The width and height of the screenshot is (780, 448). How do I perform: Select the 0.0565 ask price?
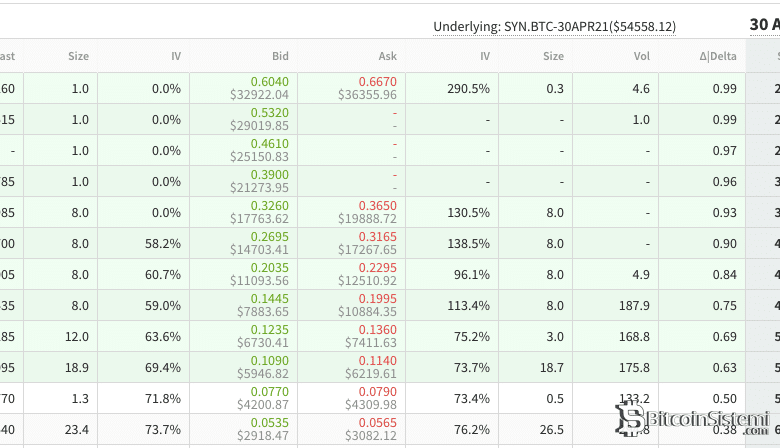pyautogui.click(x=378, y=423)
